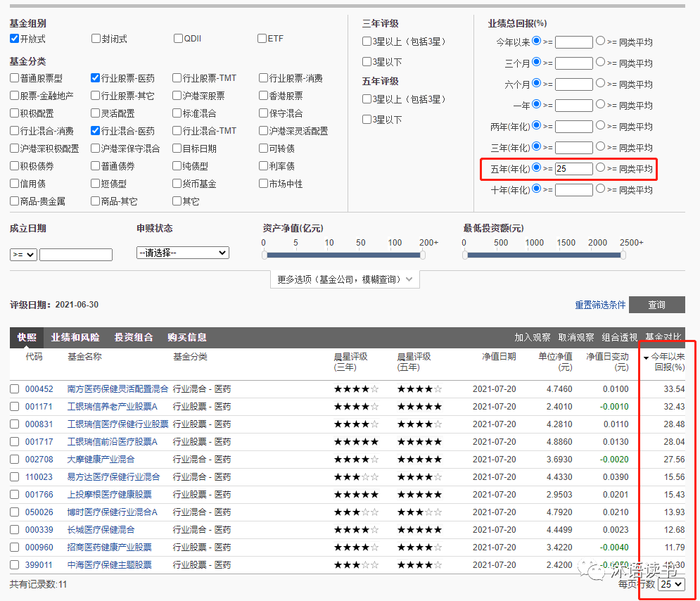700x601 pixels.
Task: Click the 重置筛选条件 link
Action: coord(599,305)
